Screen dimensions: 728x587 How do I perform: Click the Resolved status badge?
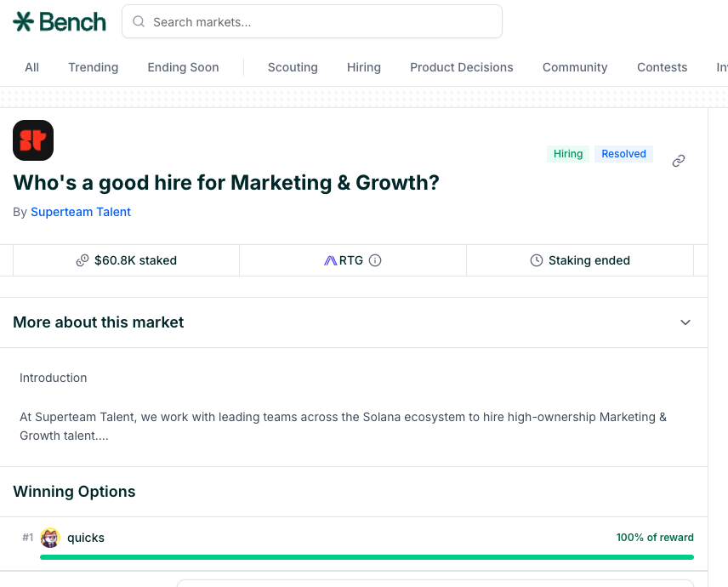(x=623, y=154)
